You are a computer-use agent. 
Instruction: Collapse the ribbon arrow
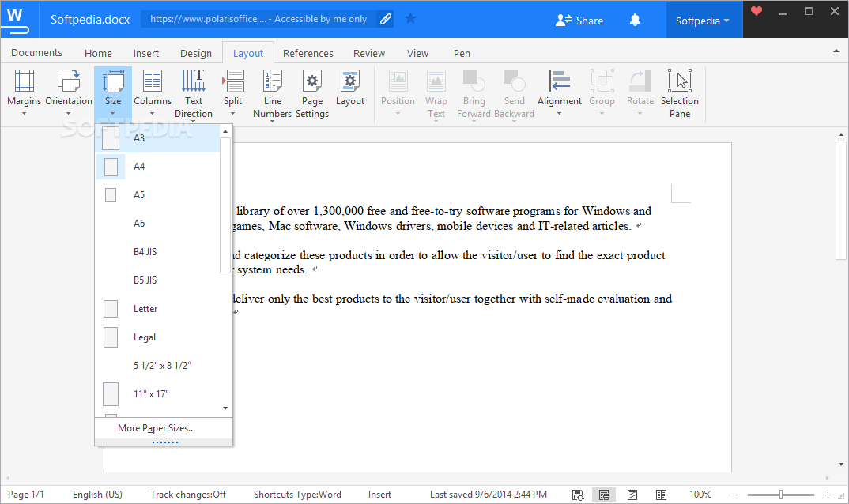tap(836, 51)
